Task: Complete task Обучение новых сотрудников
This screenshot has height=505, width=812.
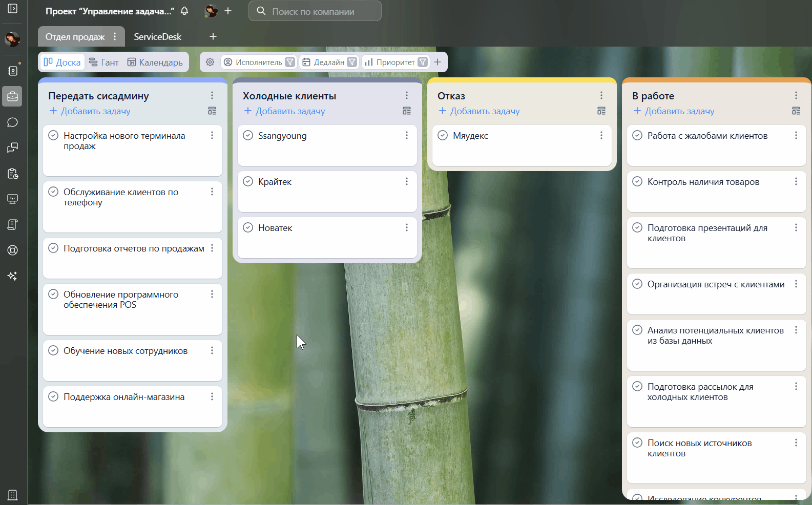Action: pyautogui.click(x=53, y=351)
